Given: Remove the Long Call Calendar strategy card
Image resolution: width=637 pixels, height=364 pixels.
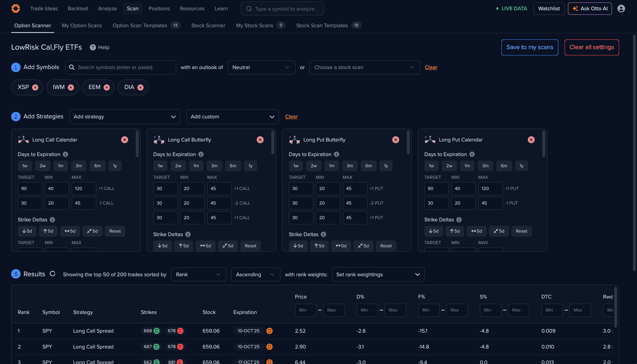Looking at the screenshot, I should (x=125, y=140).
